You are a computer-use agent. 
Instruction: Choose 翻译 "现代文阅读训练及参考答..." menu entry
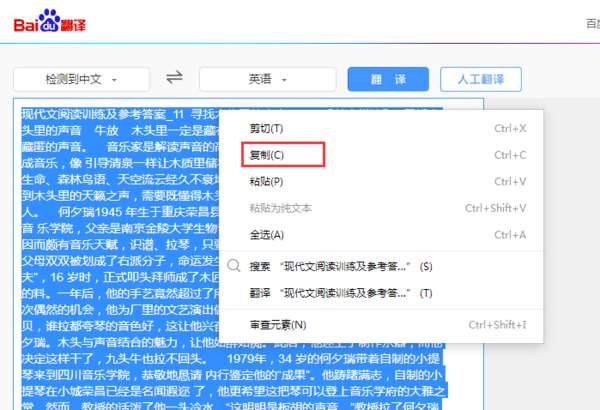tap(382, 293)
